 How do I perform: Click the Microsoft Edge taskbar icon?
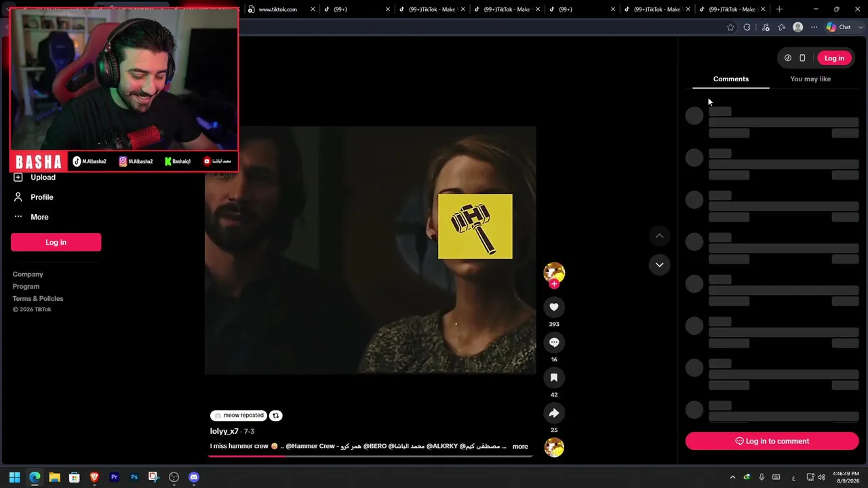(35, 477)
